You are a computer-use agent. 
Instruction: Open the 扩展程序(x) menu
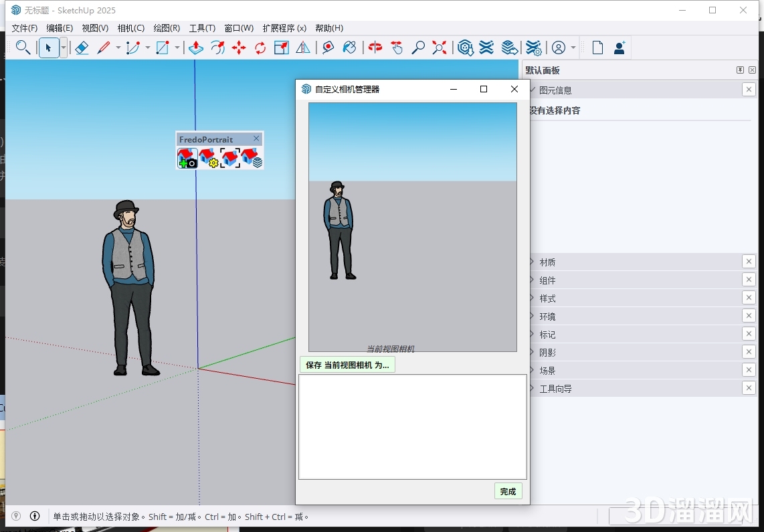point(284,28)
